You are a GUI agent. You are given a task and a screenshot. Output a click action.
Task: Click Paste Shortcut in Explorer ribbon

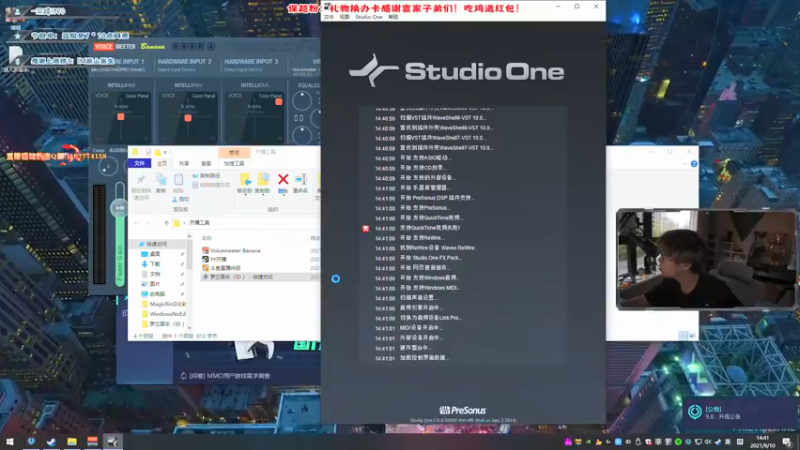tap(211, 185)
